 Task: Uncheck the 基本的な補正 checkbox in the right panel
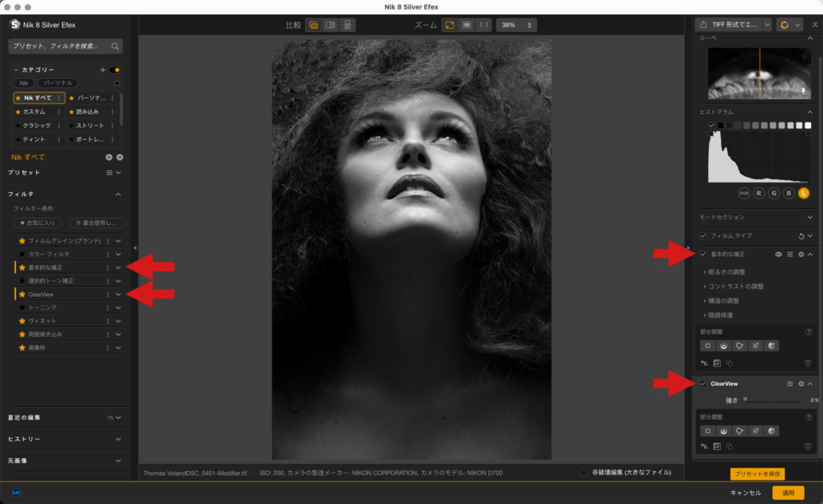point(703,254)
